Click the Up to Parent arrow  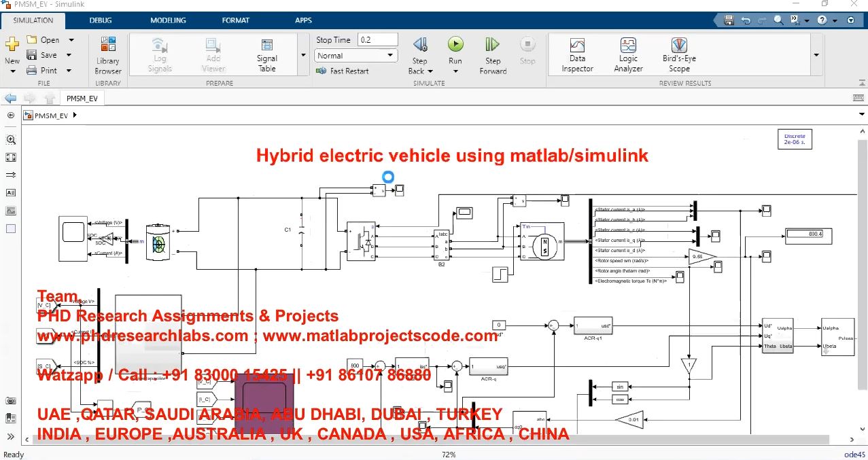tap(50, 99)
